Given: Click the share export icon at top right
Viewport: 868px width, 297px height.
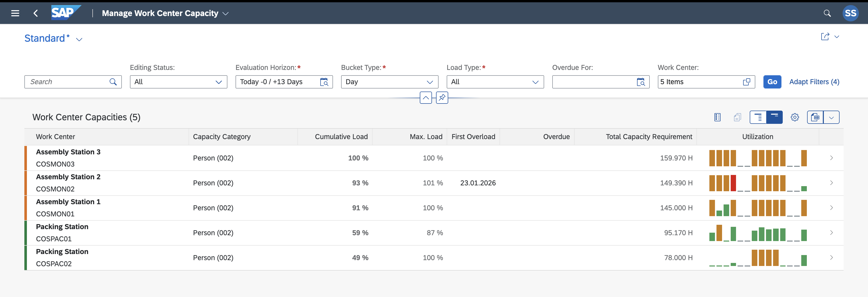Looking at the screenshot, I should pyautogui.click(x=825, y=36).
